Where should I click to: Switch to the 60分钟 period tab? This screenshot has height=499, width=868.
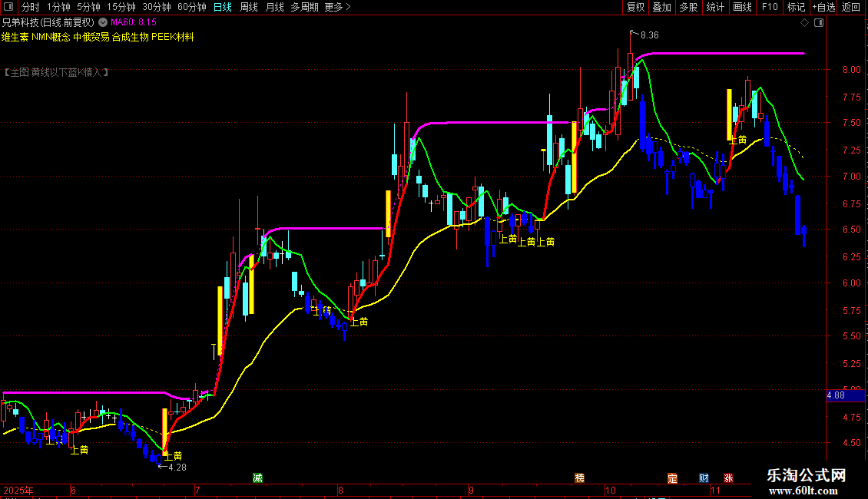pos(191,7)
